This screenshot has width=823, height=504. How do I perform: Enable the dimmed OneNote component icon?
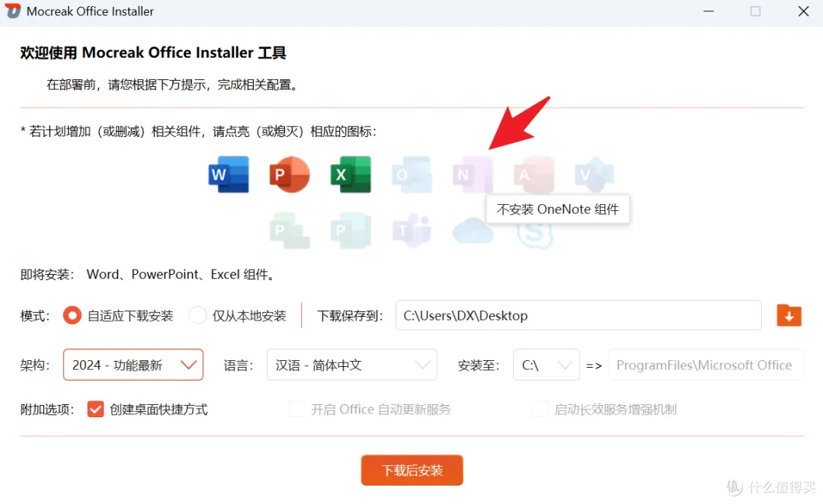coord(473,174)
